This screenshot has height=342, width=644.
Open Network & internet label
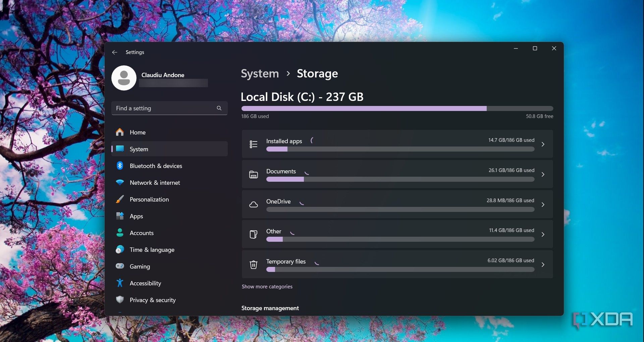(x=155, y=183)
